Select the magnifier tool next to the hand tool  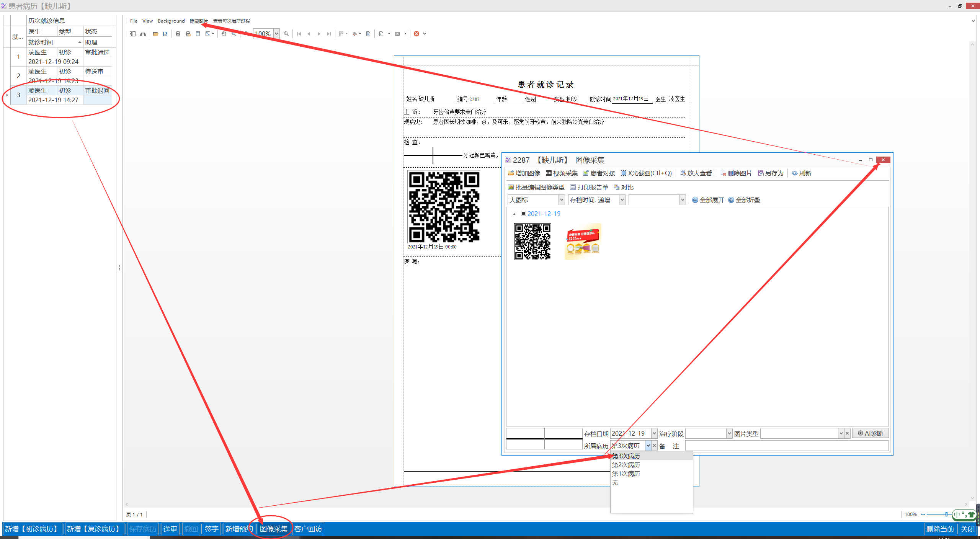click(234, 34)
